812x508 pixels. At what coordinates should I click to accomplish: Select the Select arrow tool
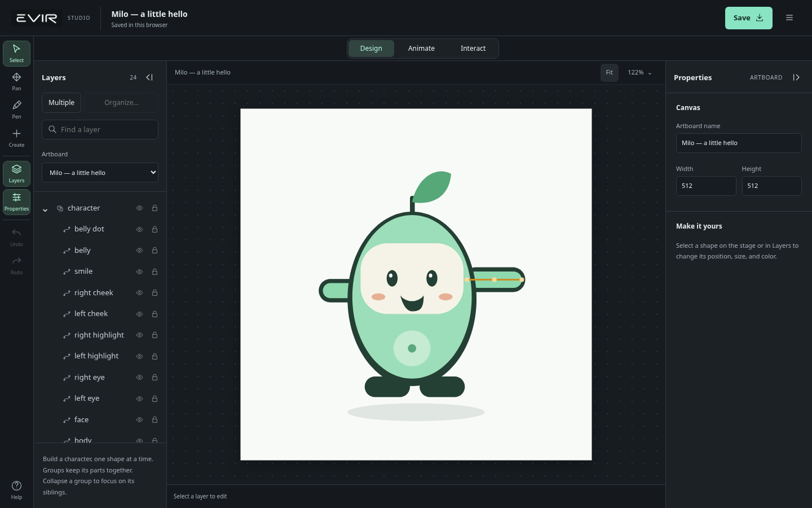pyautogui.click(x=16, y=54)
